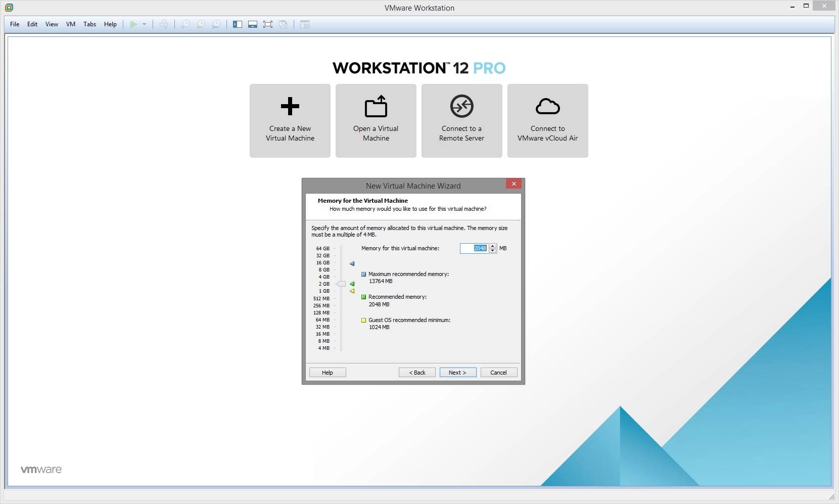Click the Unity mode toolbar icon
Screen dimensions: 839x504
click(284, 24)
